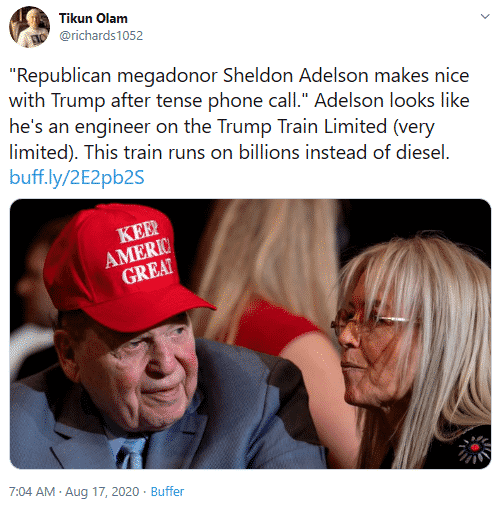Click the flower brooch in photo corner
502x508 pixels.
475,449
